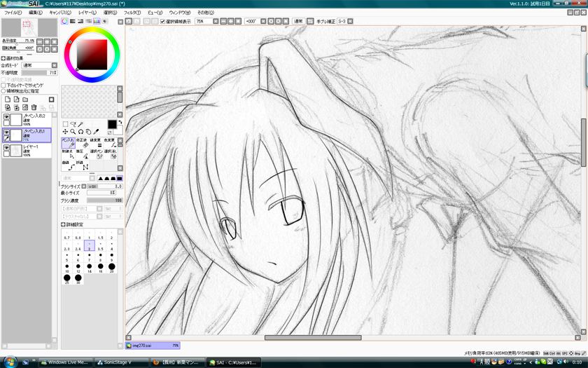Open the レイヤー menu

point(87,13)
